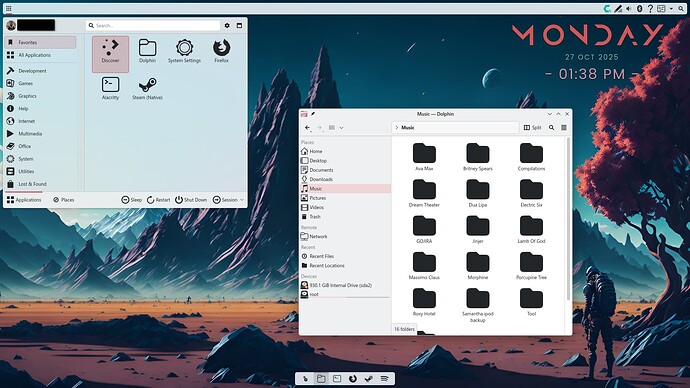Open the Graphics category

[40, 96]
